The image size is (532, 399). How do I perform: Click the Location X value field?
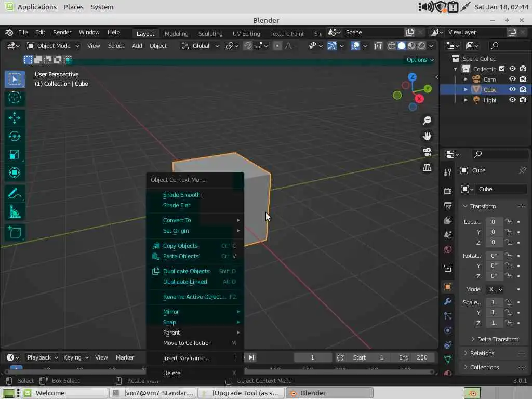point(493,221)
